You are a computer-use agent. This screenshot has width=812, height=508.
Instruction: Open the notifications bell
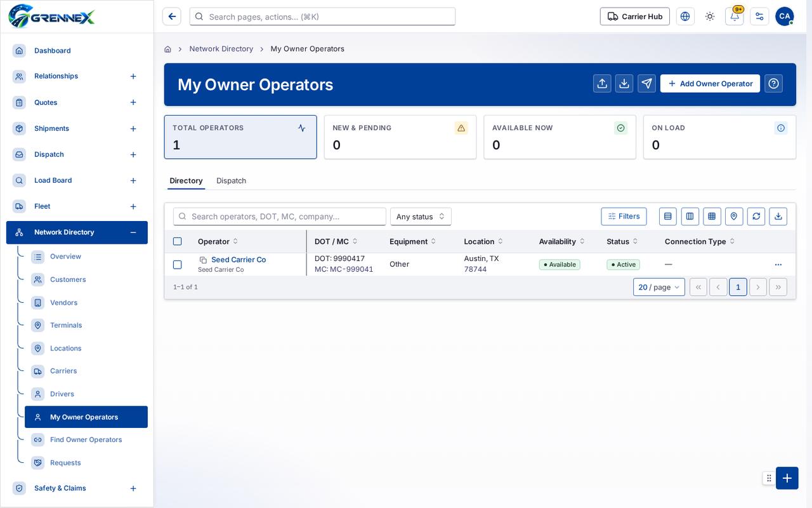(x=735, y=17)
